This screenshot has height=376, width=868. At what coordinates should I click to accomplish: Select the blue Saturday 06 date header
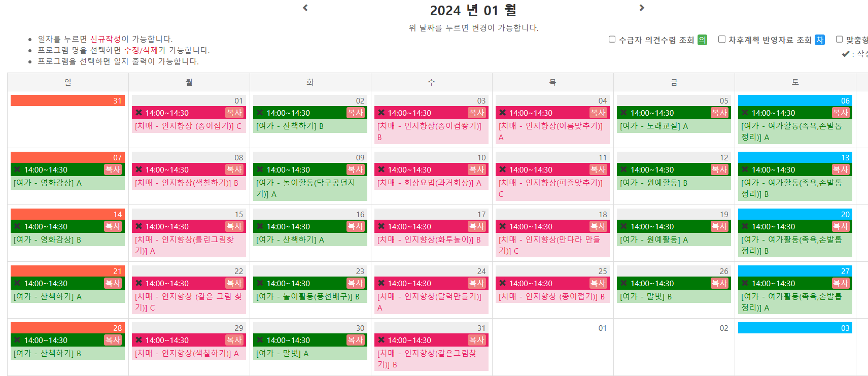795,100
